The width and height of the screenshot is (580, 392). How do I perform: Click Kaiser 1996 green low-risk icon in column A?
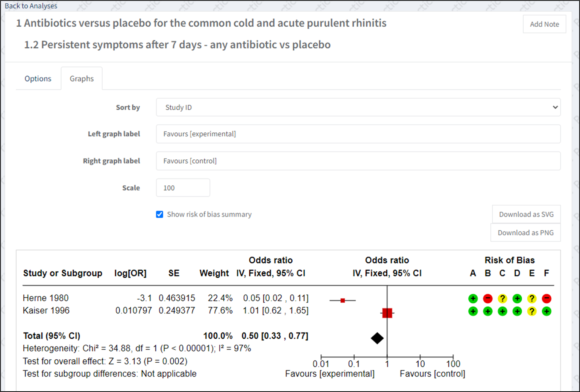[473, 311]
